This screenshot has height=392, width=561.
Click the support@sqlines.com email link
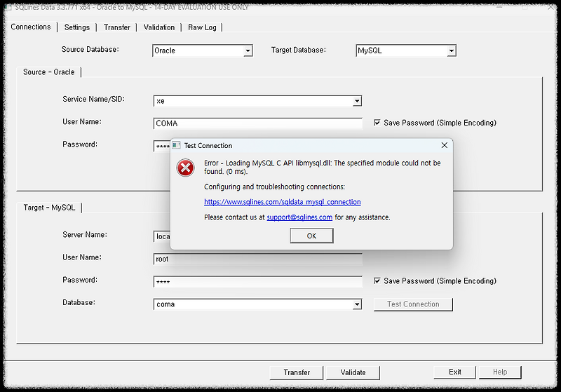click(299, 217)
